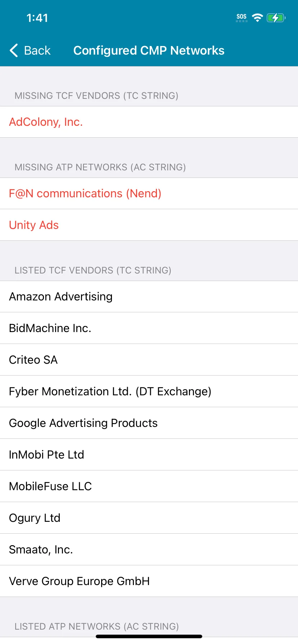
Task: Tap the back chevron arrow
Action: pyautogui.click(x=13, y=51)
